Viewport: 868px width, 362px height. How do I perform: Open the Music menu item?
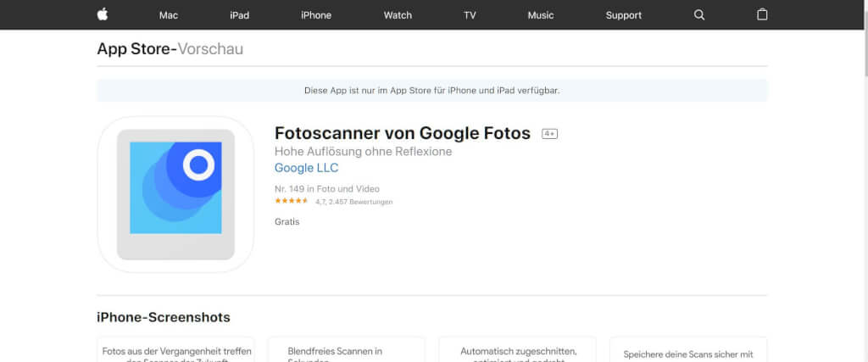tap(541, 15)
